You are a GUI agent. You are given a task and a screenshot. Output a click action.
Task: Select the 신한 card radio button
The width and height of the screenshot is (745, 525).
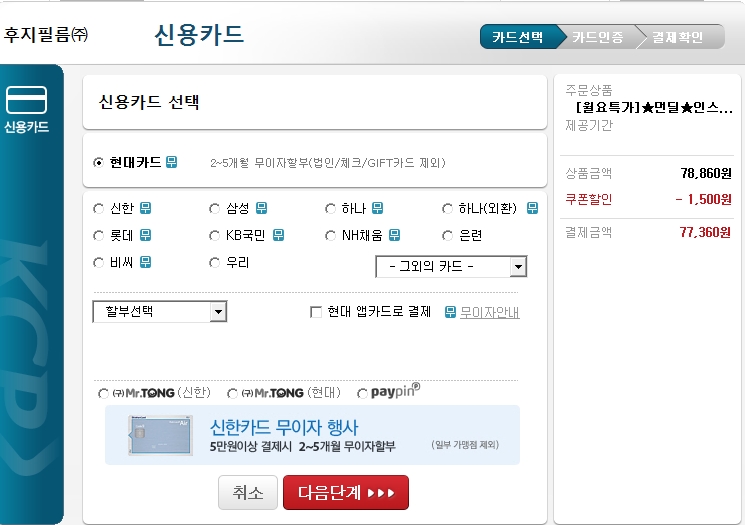[x=98, y=209]
